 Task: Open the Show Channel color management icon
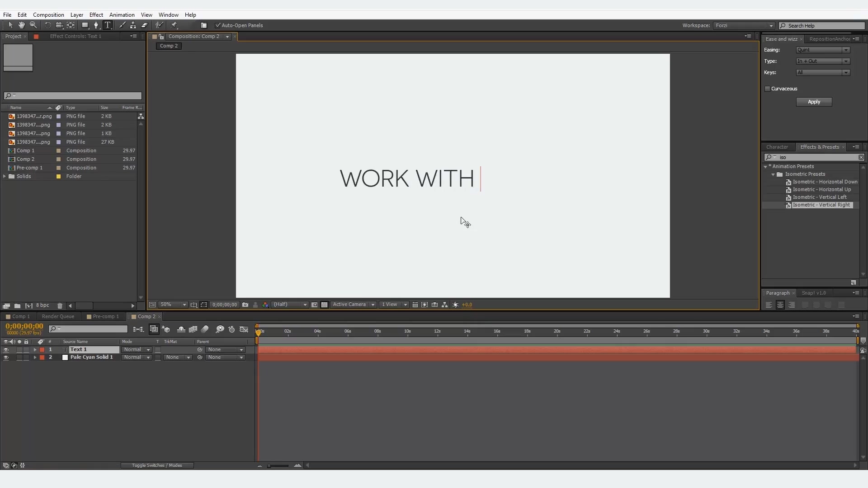(265, 305)
